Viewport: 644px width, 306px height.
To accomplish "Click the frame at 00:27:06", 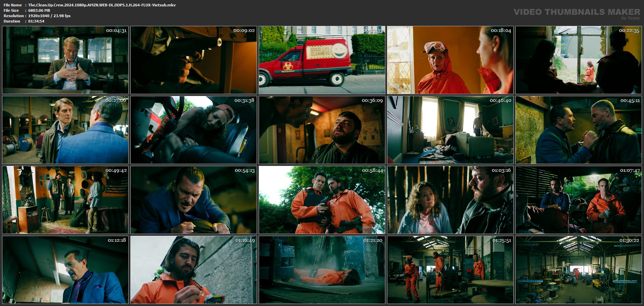I will click(65, 130).
